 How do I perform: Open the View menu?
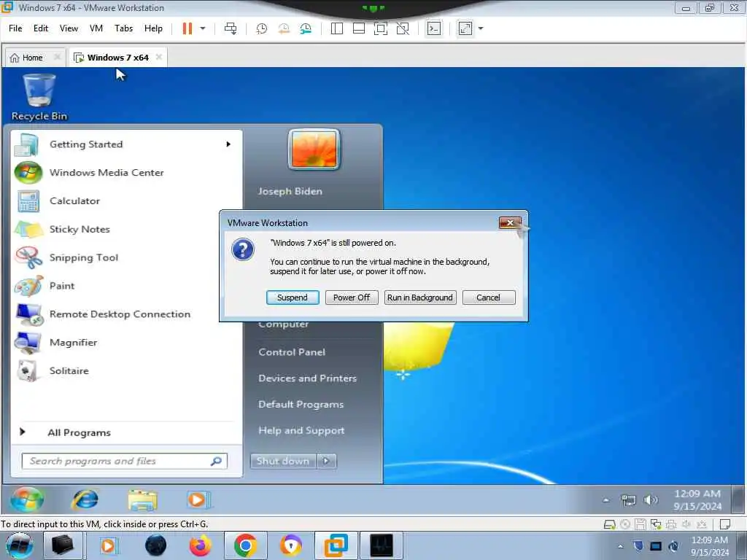point(69,28)
